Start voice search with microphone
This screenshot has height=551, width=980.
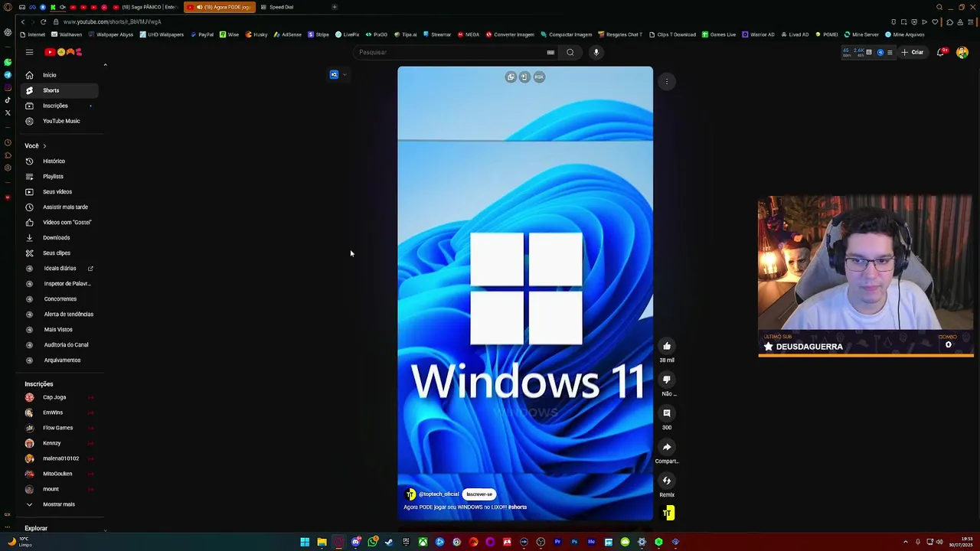coord(596,52)
